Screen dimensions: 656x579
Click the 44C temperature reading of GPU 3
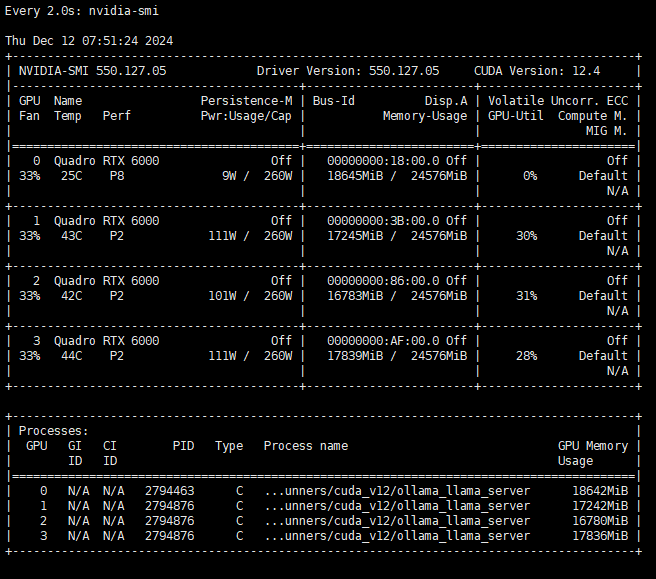(x=68, y=356)
